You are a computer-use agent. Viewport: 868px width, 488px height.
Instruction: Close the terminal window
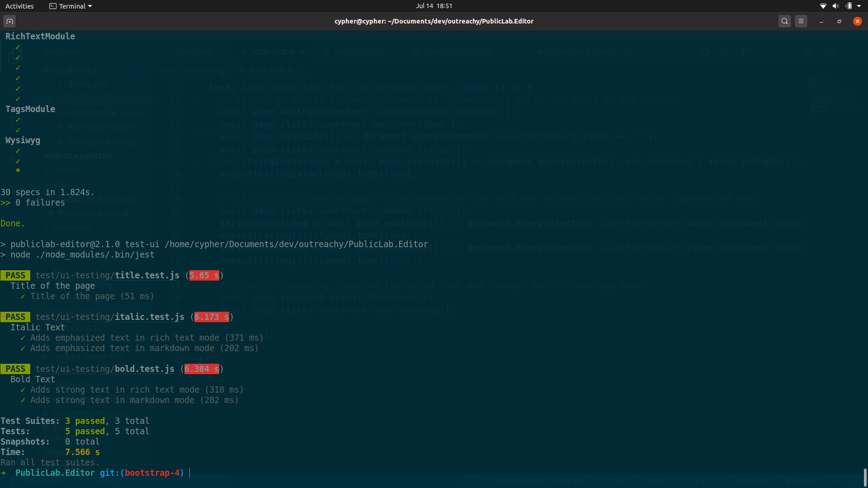(857, 21)
